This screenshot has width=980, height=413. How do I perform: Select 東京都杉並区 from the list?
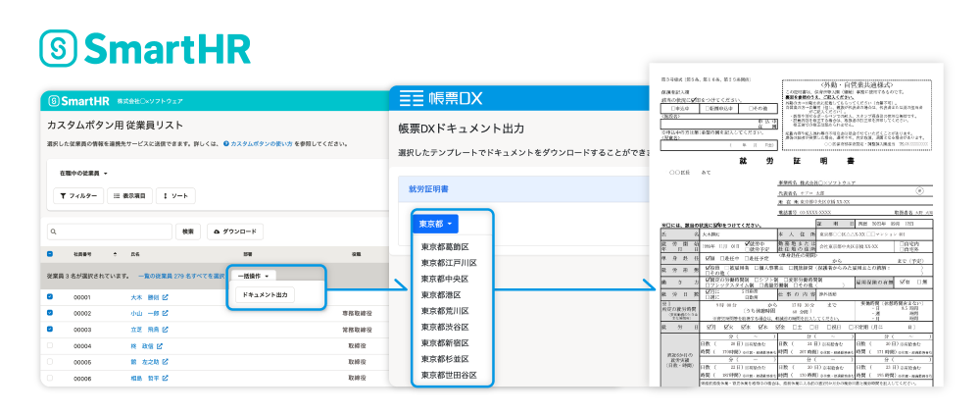(x=445, y=359)
